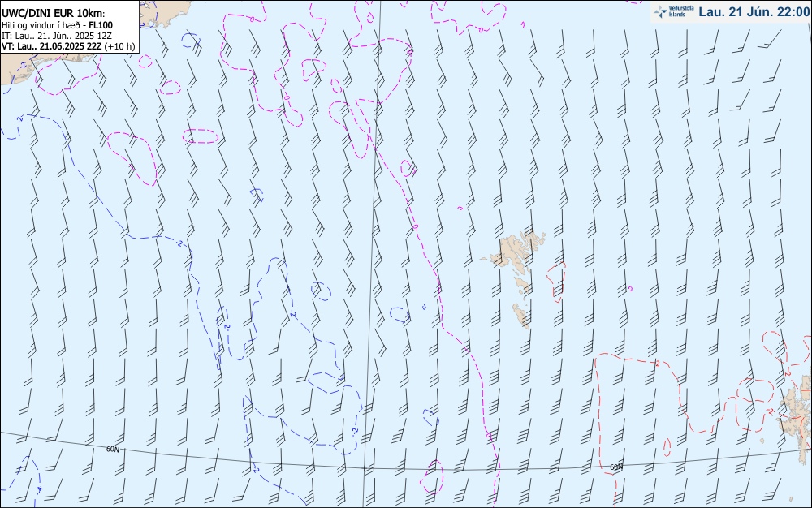Click the right '60N' latitude label
This screenshot has width=812, height=508.
(616, 467)
